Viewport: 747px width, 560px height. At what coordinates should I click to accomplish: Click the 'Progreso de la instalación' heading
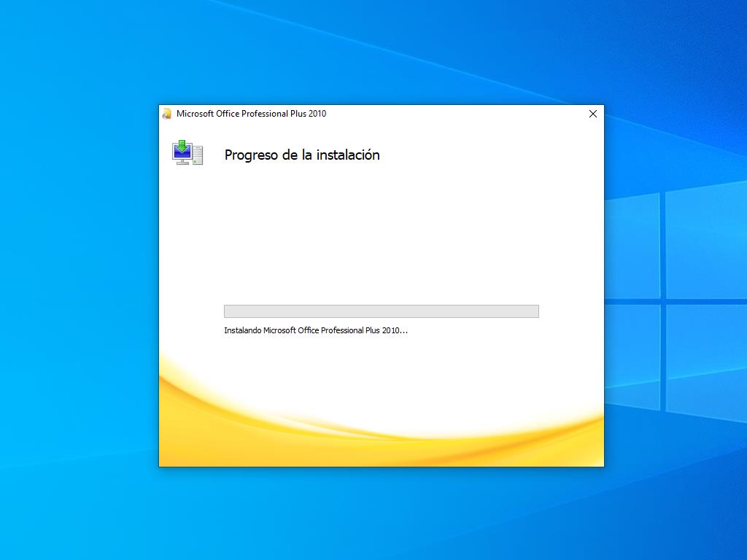pos(302,155)
